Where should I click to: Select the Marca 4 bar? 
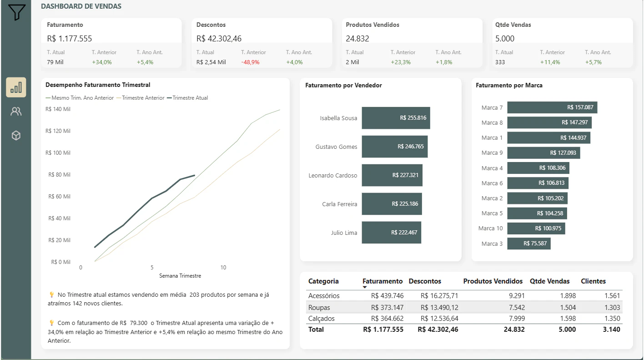pos(538,168)
